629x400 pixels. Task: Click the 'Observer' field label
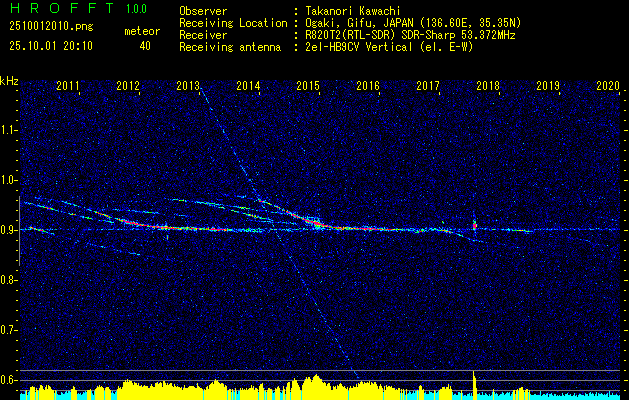point(203,11)
